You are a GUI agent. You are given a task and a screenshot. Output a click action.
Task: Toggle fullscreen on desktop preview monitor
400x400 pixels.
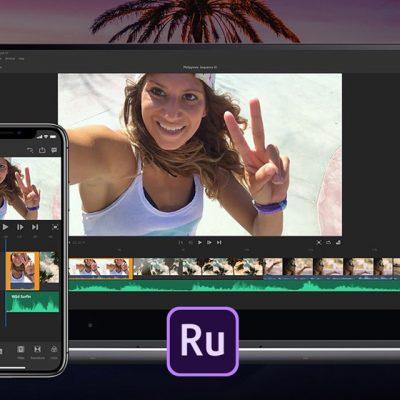click(x=319, y=242)
